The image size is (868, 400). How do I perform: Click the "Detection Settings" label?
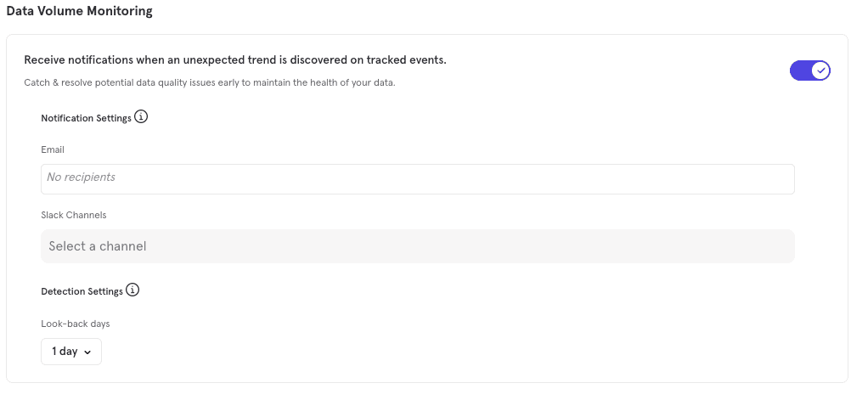[82, 291]
